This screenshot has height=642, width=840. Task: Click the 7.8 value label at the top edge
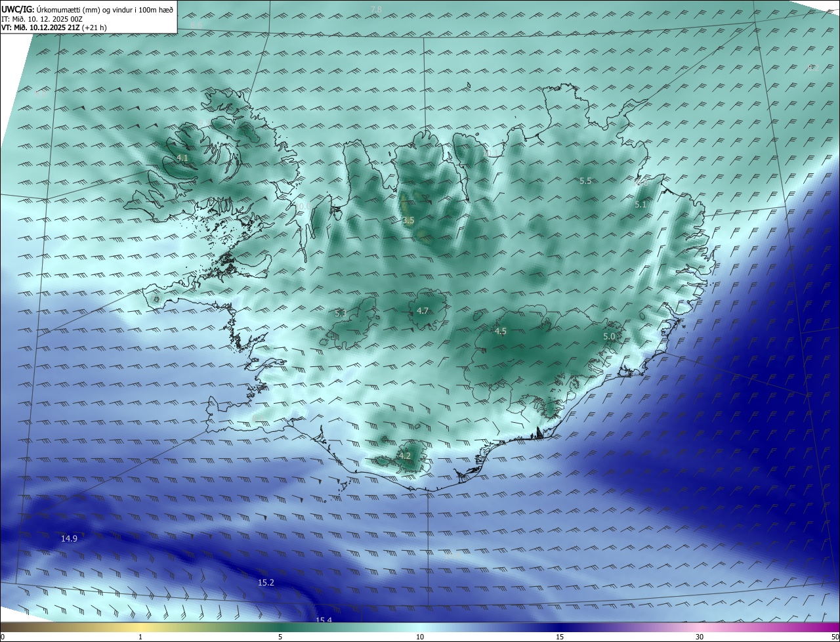tap(376, 9)
